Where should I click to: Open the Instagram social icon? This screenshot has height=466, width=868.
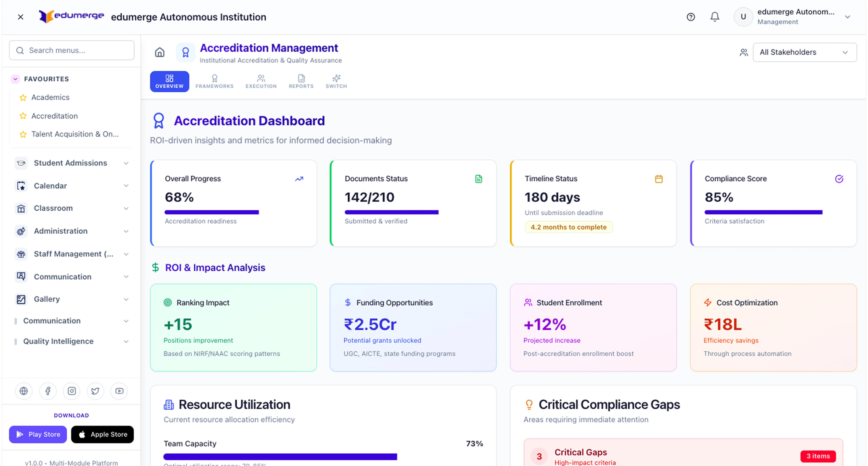72,391
